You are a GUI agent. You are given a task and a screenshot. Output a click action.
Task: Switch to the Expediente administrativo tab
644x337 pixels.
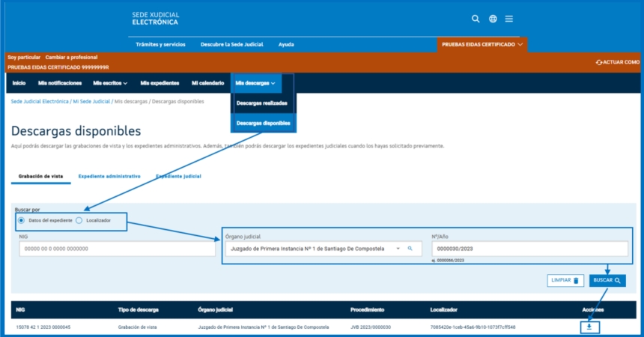[109, 176]
